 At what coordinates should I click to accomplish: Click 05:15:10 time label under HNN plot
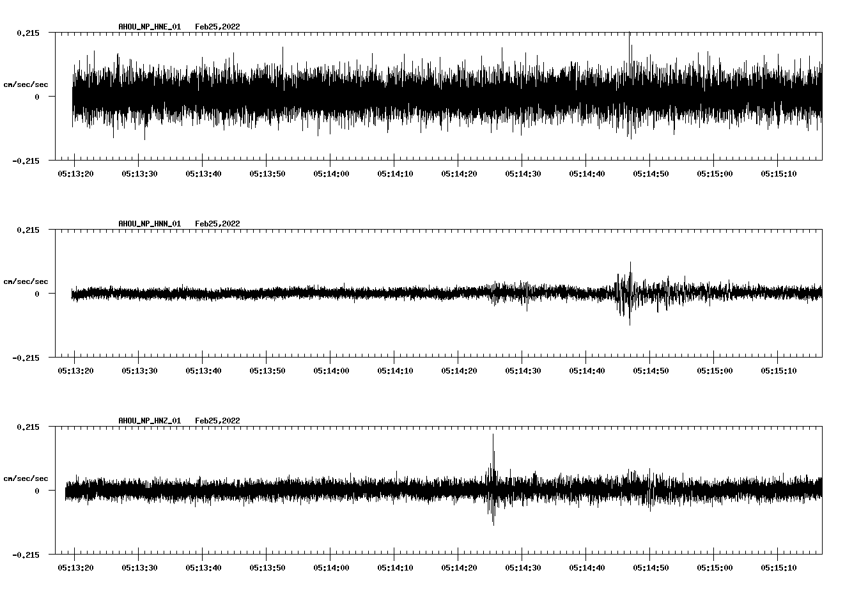click(779, 370)
